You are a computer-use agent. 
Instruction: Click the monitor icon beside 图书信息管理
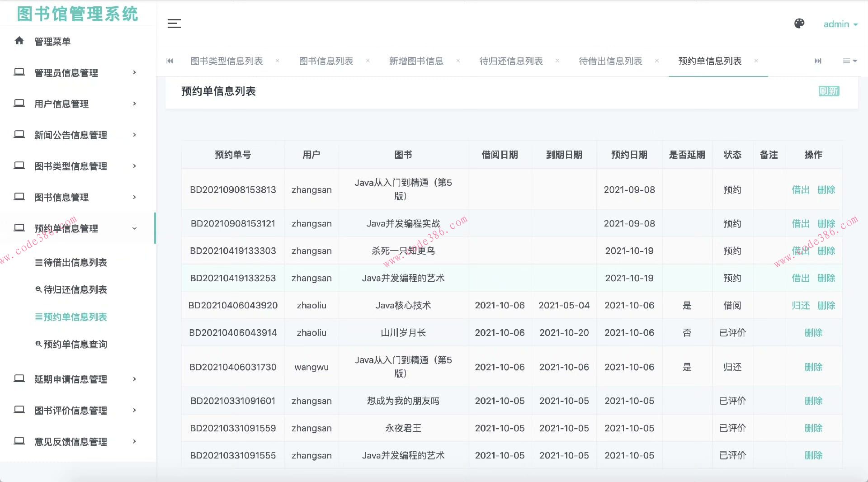pyautogui.click(x=19, y=197)
